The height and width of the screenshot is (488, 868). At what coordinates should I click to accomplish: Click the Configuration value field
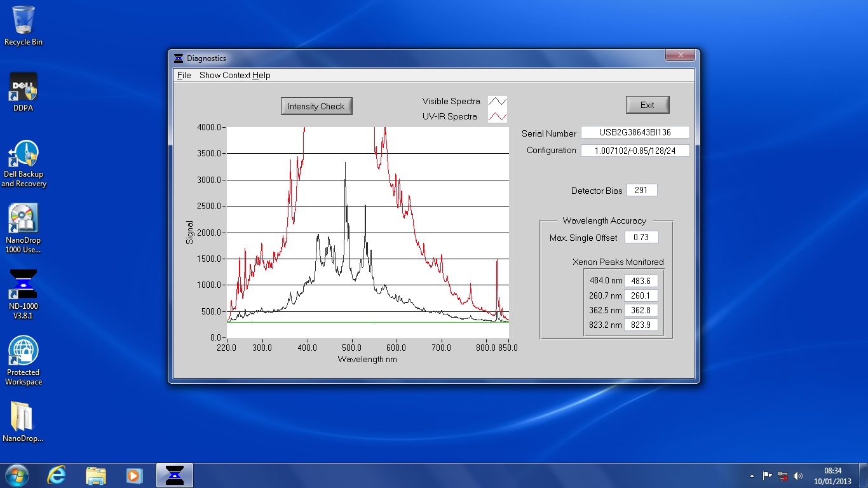coord(635,151)
